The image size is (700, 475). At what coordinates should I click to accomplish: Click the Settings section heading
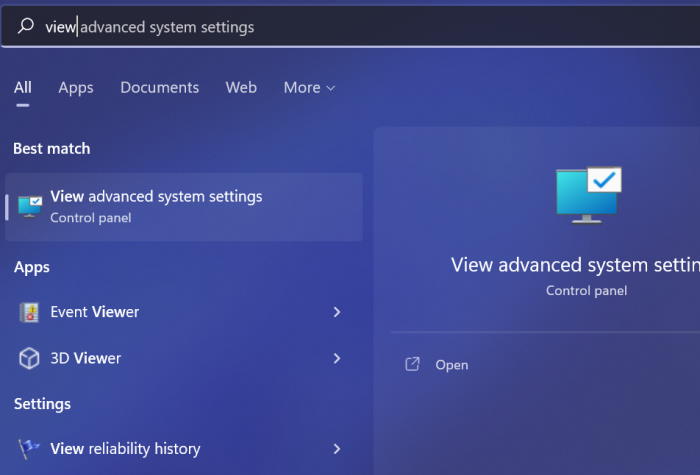[x=42, y=404]
